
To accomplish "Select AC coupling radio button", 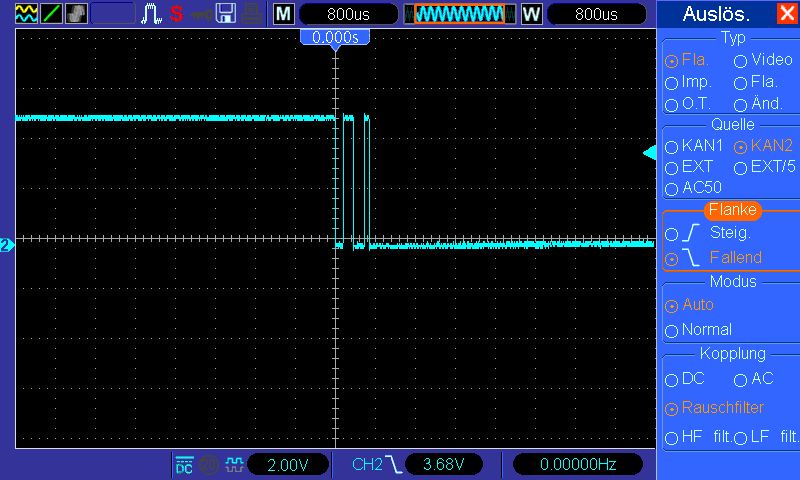I will coord(741,380).
